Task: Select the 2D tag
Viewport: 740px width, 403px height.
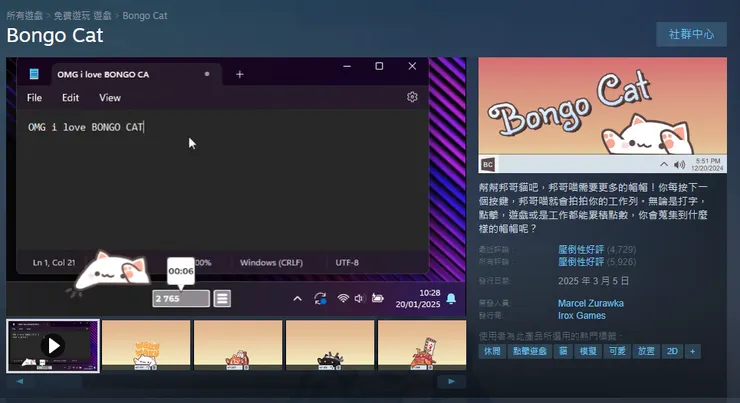Action: click(672, 351)
